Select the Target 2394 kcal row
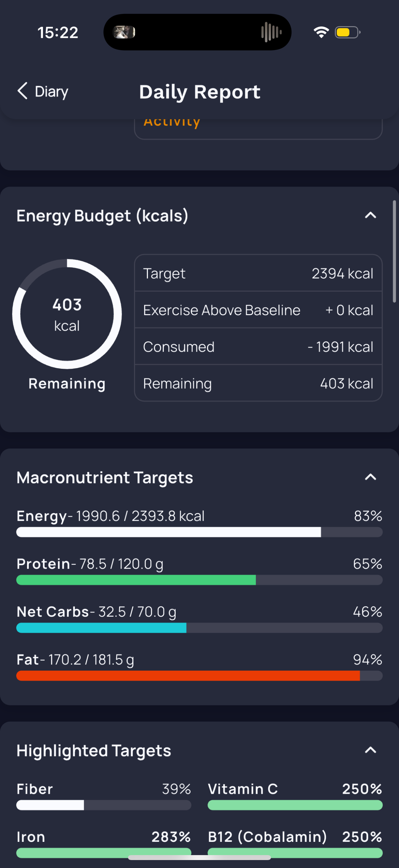Image resolution: width=399 pixels, height=868 pixels. tap(258, 273)
